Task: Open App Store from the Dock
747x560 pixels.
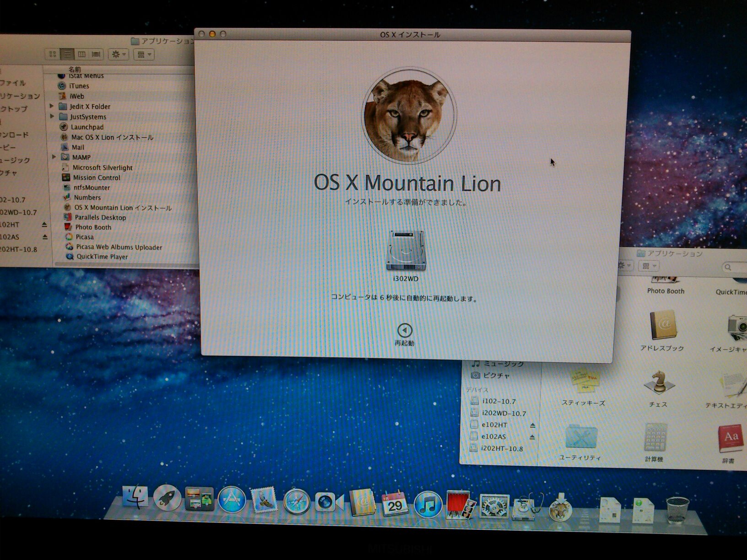Action: [232, 499]
